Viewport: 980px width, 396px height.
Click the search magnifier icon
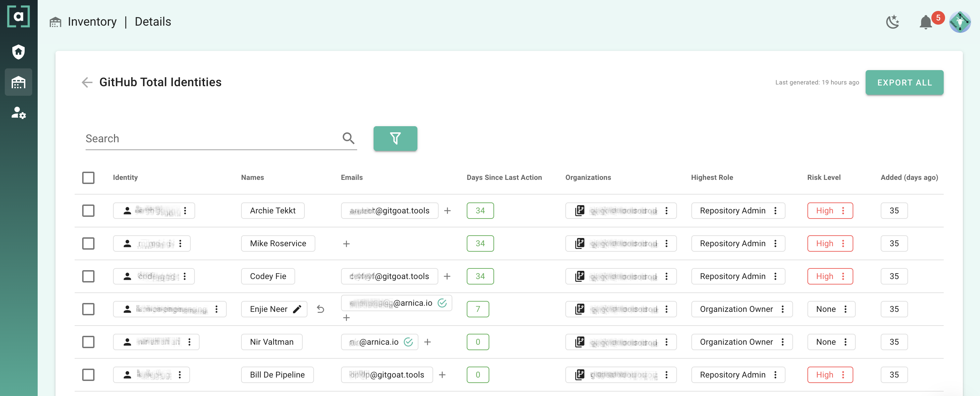coord(348,138)
